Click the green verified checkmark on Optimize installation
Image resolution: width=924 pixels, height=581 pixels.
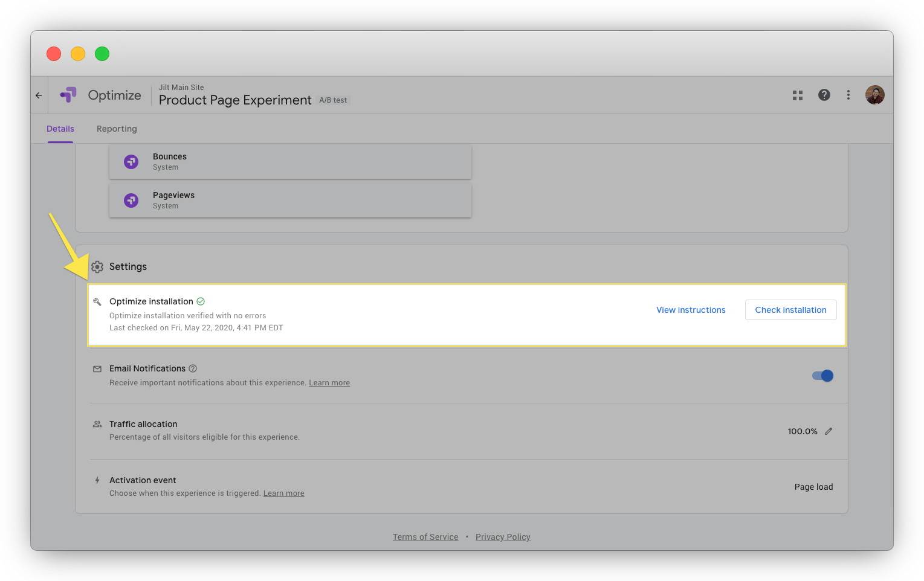(x=200, y=301)
